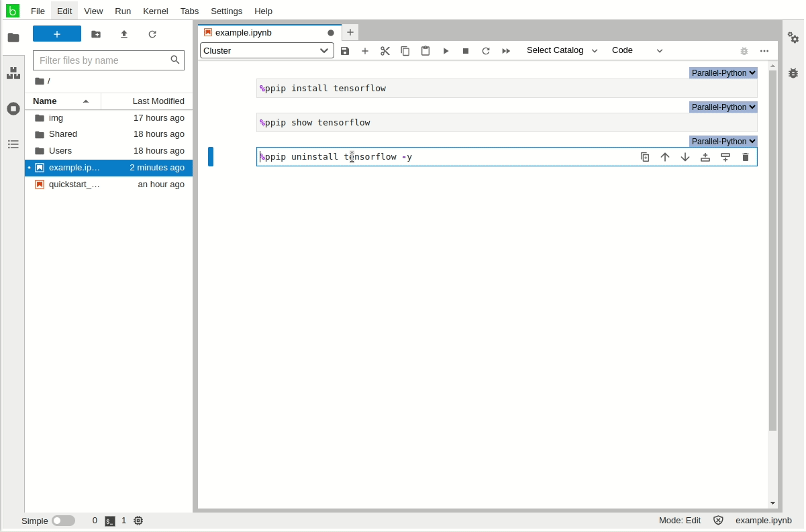Toggle the Simple interface mode switch
This screenshot has height=532, width=806.
[x=63, y=521]
